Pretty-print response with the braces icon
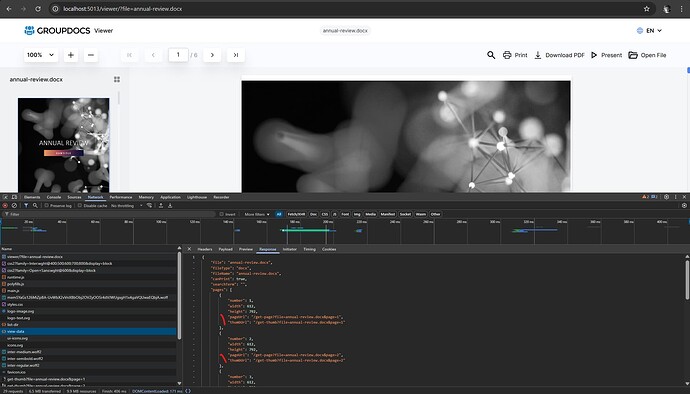Viewport: 690px width, 394px height. click(188, 391)
